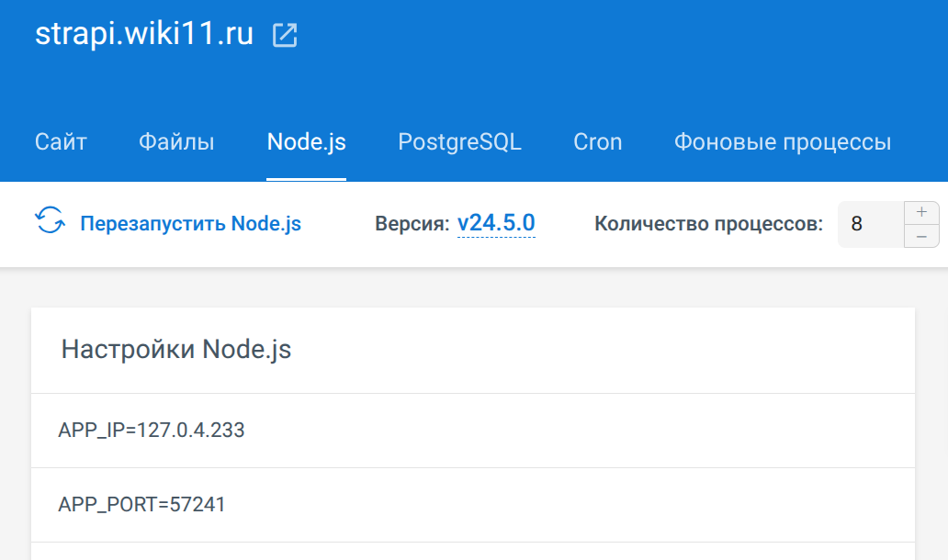Select the APP_PORT=57241 row
Viewport: 948px width, 560px height.
473,505
